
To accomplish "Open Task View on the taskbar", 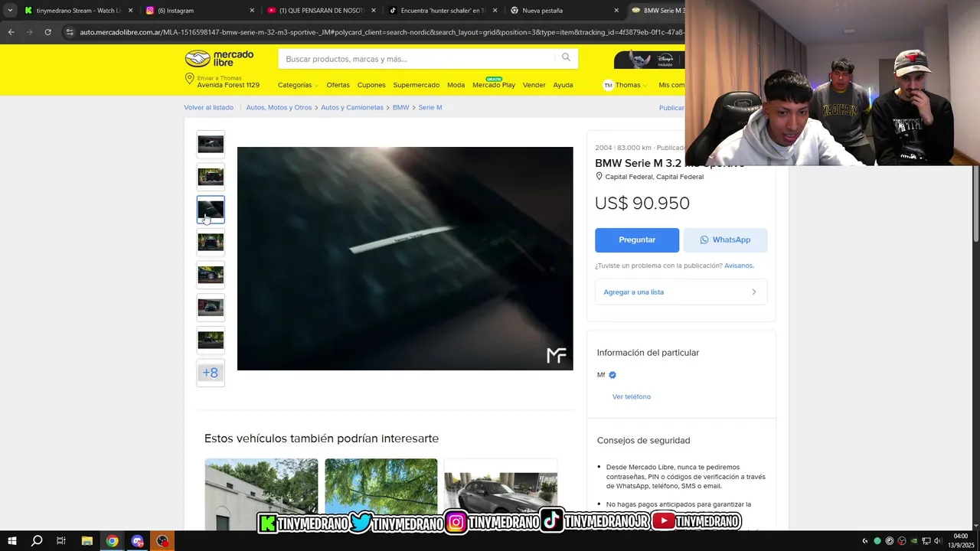I will (x=61, y=541).
